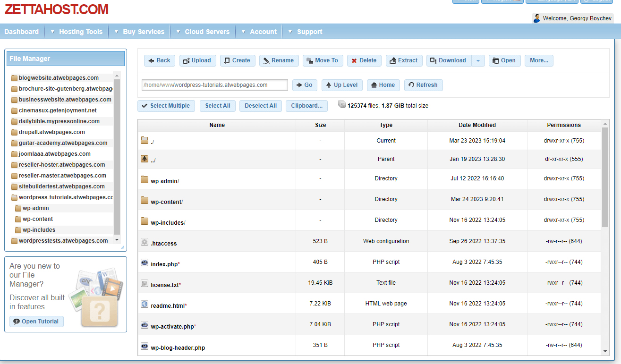Select the wp-blog-header.php file name
The height and width of the screenshot is (364, 621).
click(178, 348)
